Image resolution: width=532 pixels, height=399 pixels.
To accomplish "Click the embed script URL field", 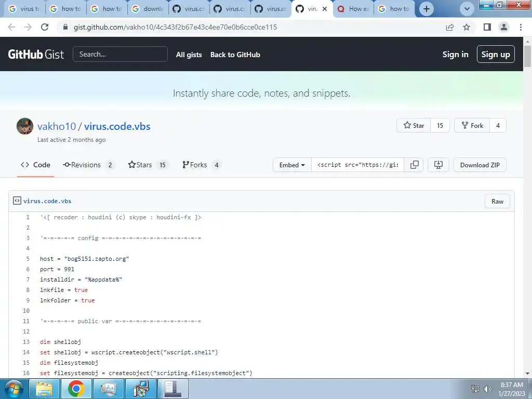I will pos(357,165).
